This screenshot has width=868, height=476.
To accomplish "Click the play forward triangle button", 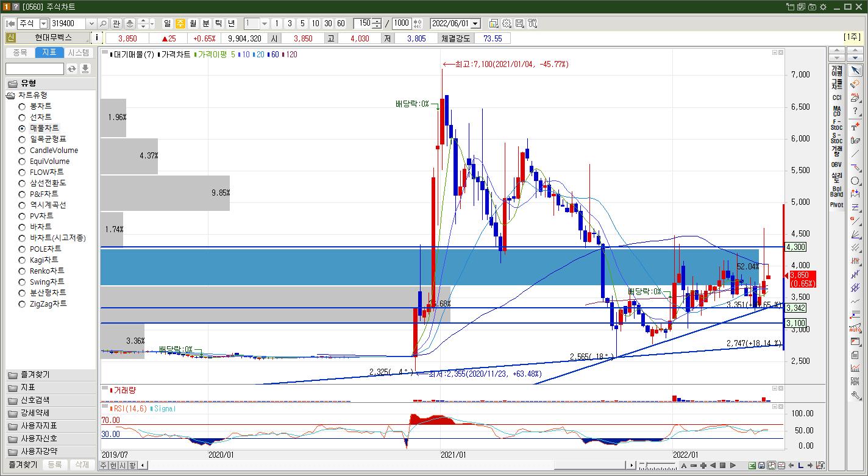I will pyautogui.click(x=733, y=466).
